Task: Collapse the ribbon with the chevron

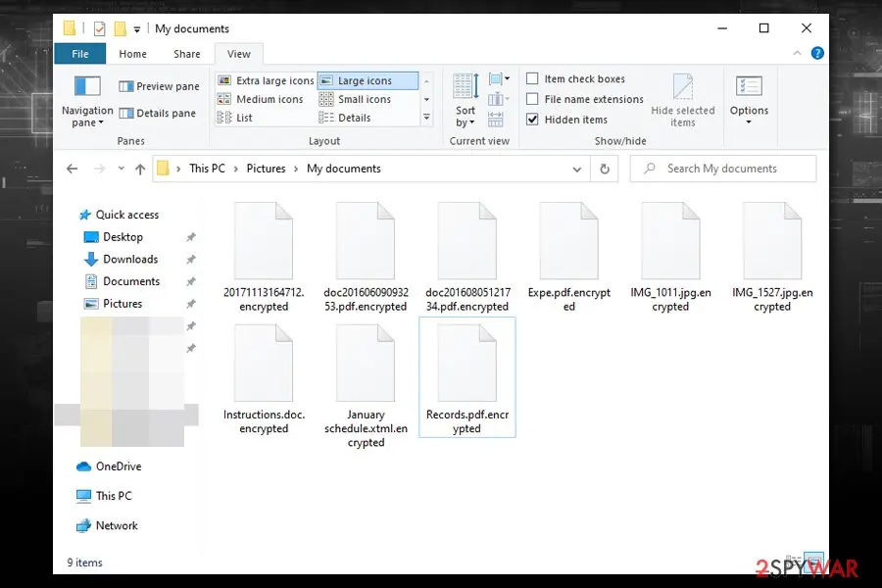Action: click(797, 53)
